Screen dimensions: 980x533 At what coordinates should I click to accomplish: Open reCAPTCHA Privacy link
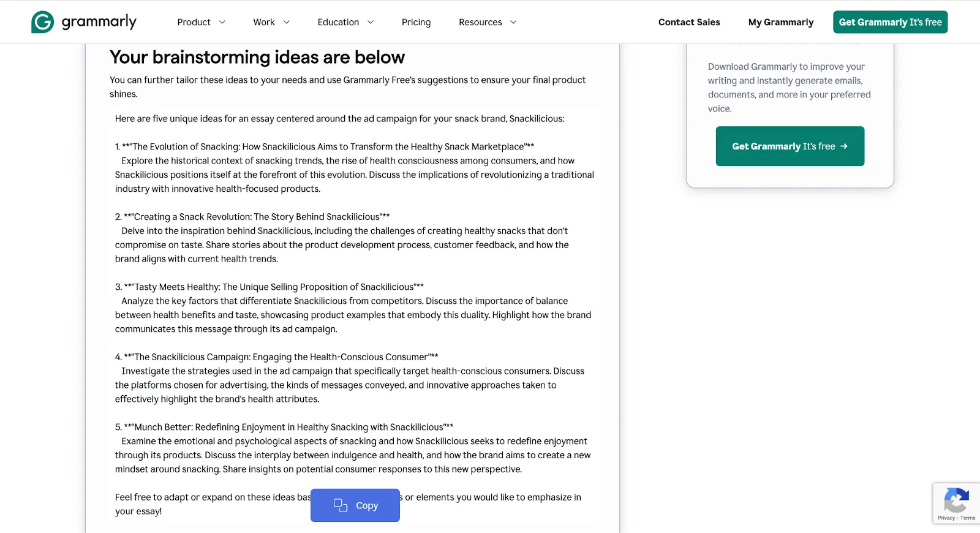[x=946, y=518]
